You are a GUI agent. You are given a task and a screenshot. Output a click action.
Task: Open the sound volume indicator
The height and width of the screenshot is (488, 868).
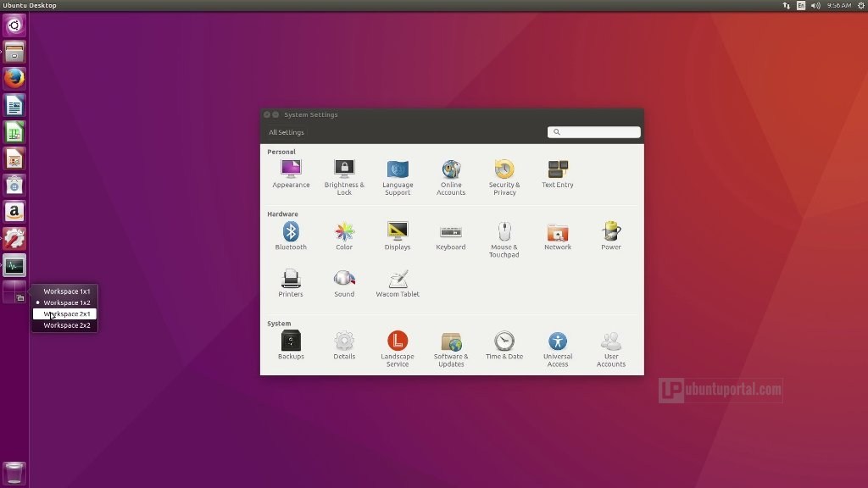pyautogui.click(x=815, y=6)
